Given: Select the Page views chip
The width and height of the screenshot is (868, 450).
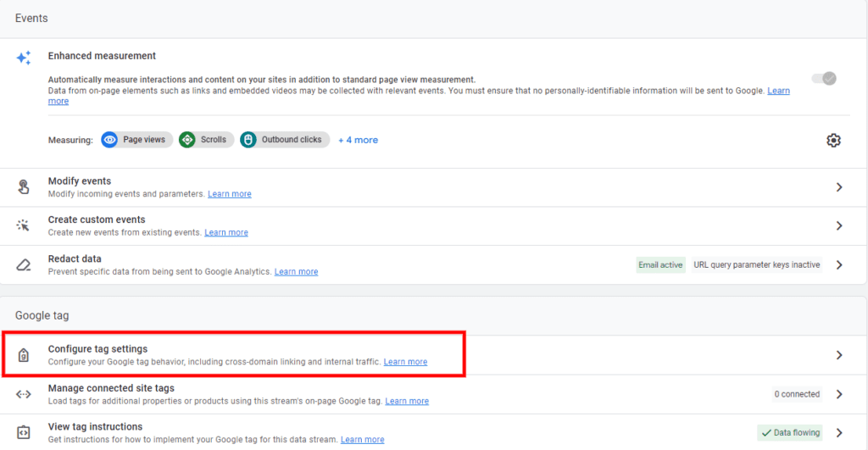Looking at the screenshot, I should point(136,140).
